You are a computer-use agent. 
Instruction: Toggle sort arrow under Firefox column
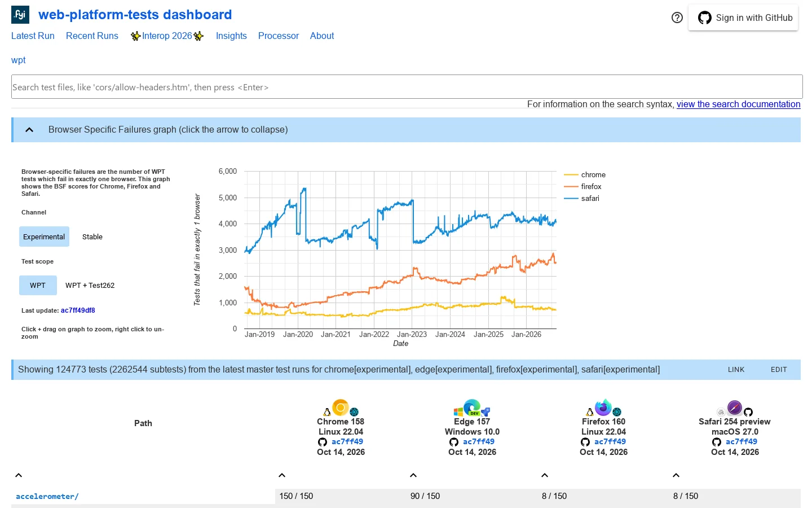[545, 475]
